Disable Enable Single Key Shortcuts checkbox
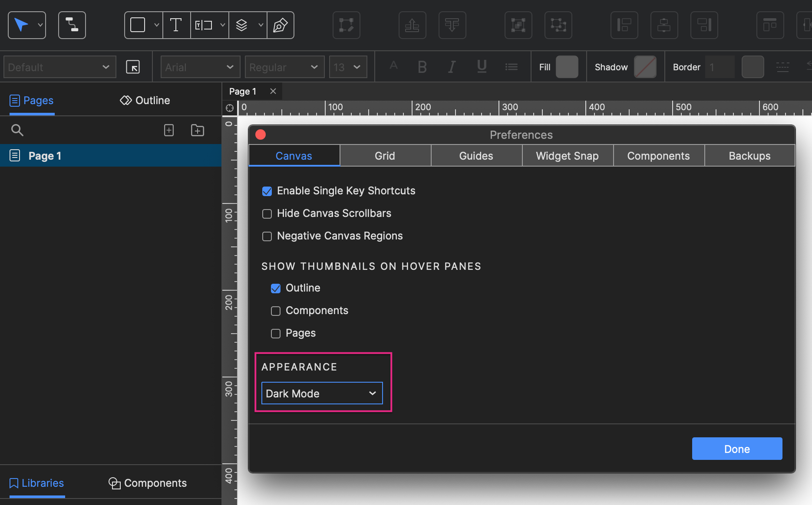Screen dimensions: 812x505 267,191
